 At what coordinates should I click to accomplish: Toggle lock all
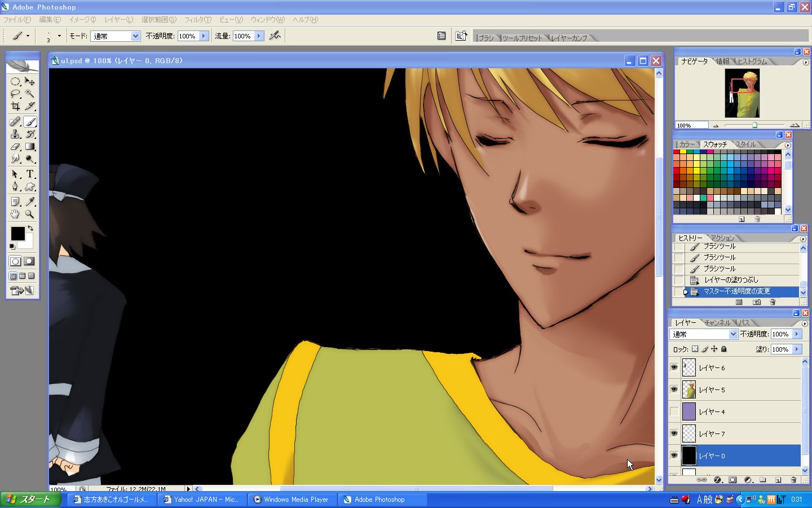tap(724, 349)
